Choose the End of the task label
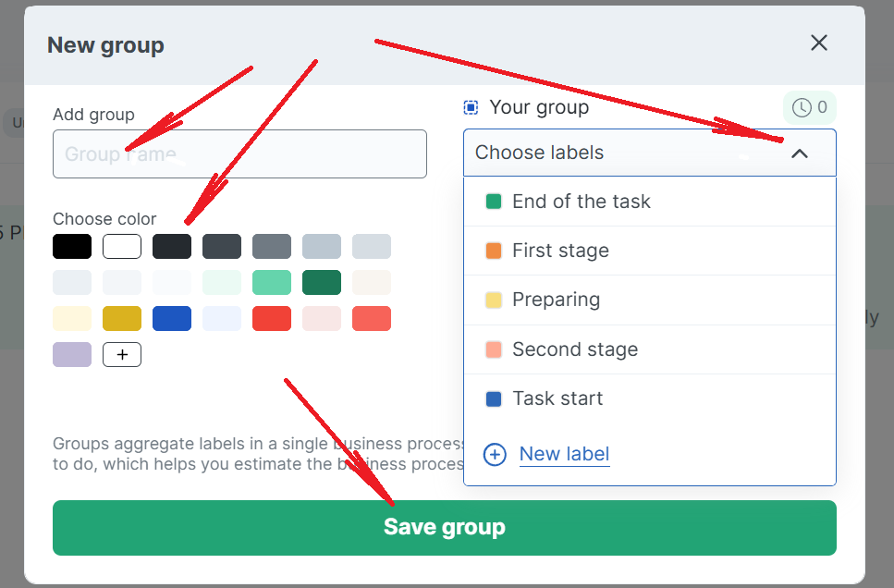The image size is (894, 588). tap(582, 202)
